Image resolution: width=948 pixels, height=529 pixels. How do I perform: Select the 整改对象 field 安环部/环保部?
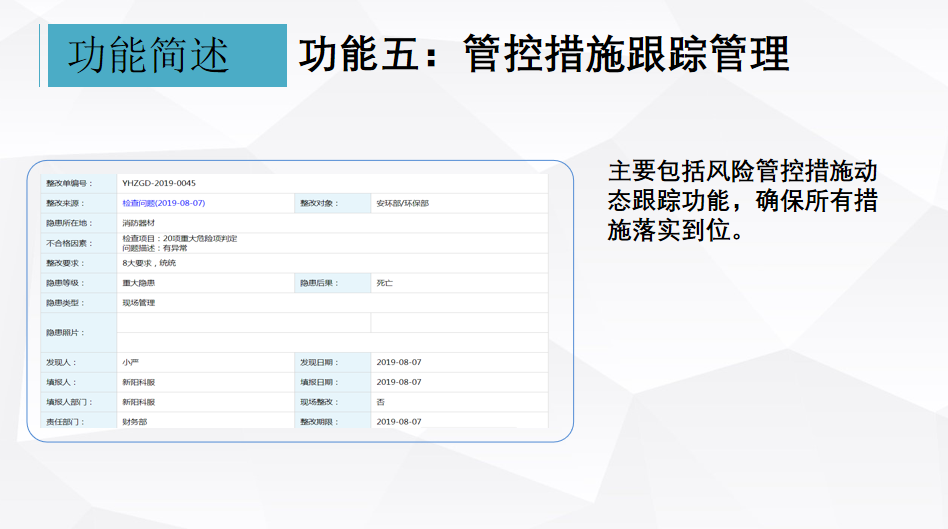402,203
